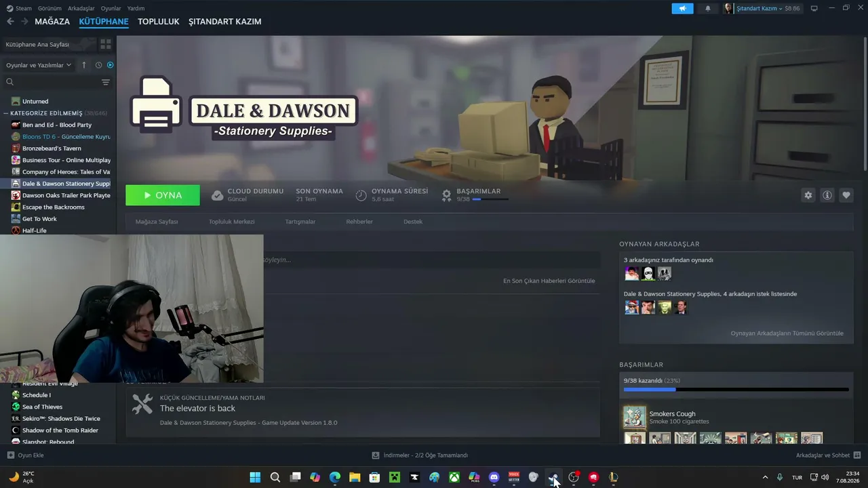868x488 pixels.
Task: Open the Görünüm menu
Action: [50, 8]
